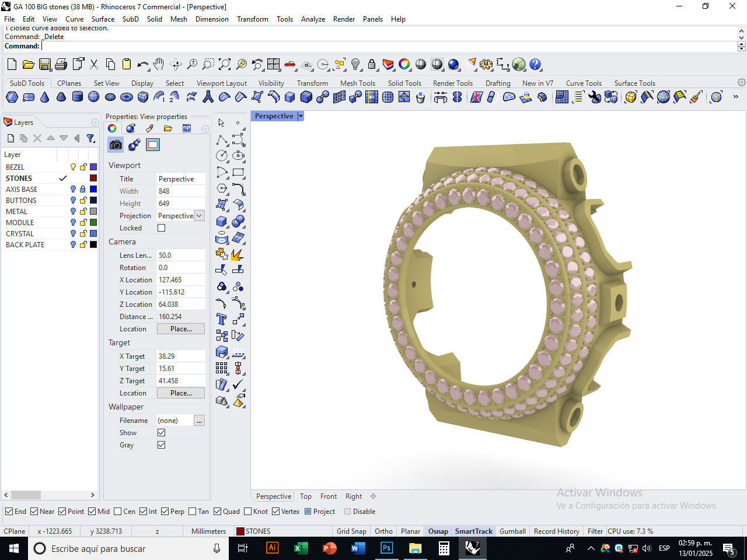Viewport: 747px width, 560px height.
Task: Toggle the End osnap checkbox
Action: coord(9,512)
